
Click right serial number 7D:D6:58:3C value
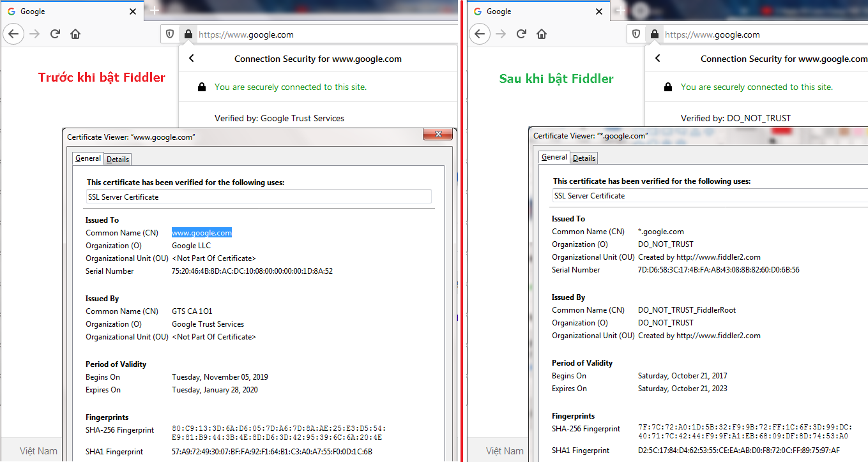click(x=719, y=270)
